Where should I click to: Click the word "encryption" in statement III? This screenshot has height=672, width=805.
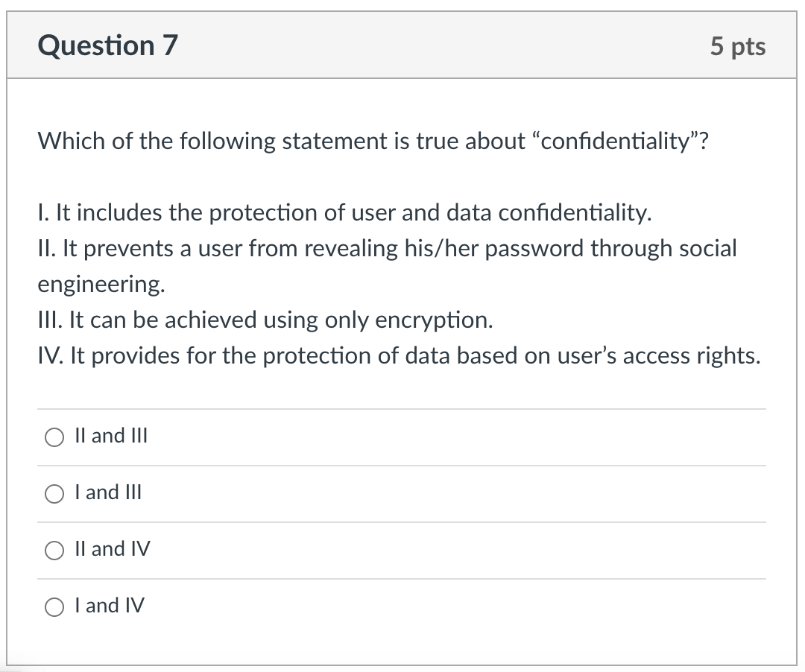click(x=434, y=320)
